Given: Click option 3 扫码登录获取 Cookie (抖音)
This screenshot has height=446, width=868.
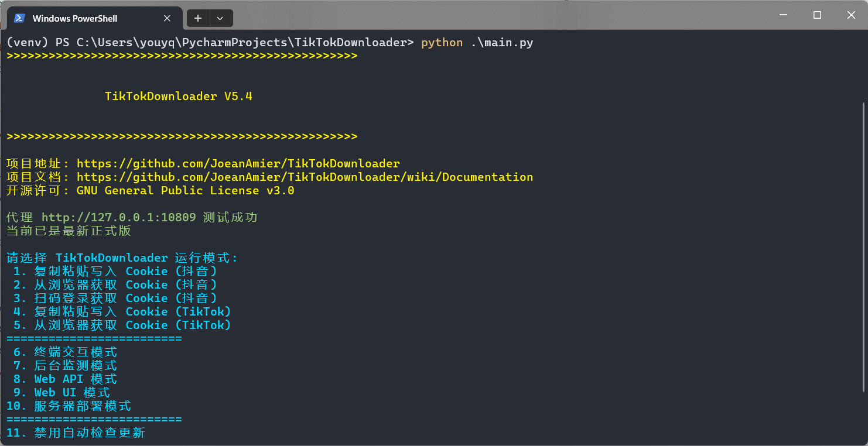Looking at the screenshot, I should point(115,298).
